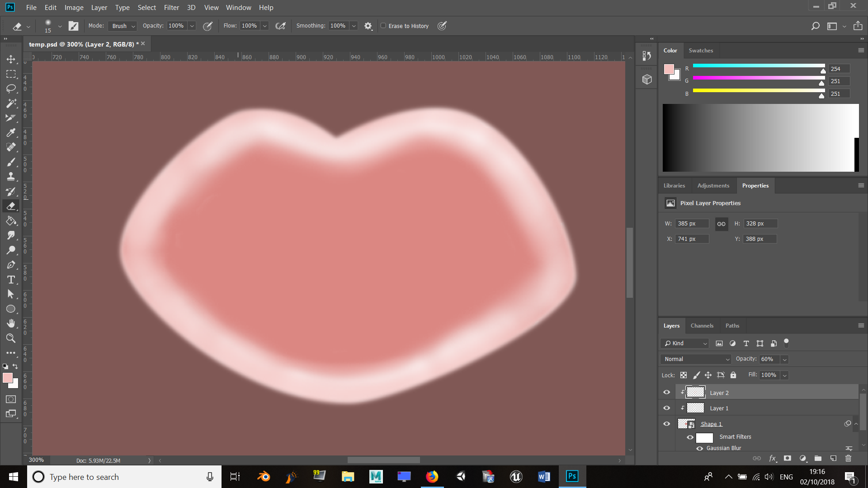
Task: Open the eraser Mode dropdown
Action: pos(122,26)
